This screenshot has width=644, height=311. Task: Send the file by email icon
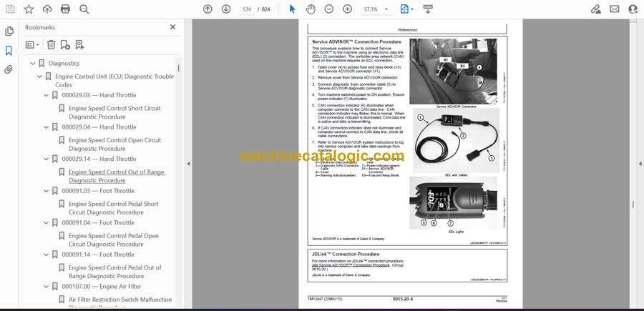tap(615, 9)
